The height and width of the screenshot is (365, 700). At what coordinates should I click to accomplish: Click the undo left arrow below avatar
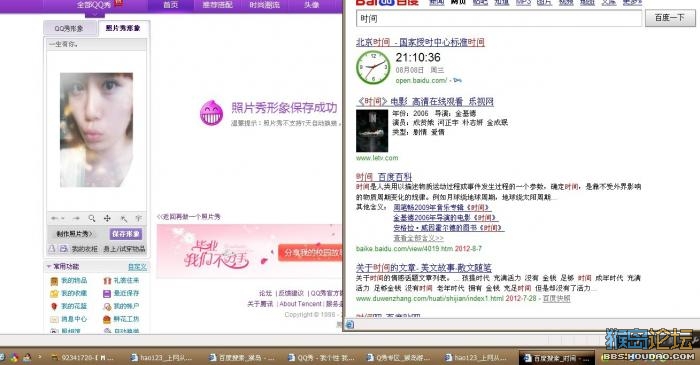[x=55, y=218]
